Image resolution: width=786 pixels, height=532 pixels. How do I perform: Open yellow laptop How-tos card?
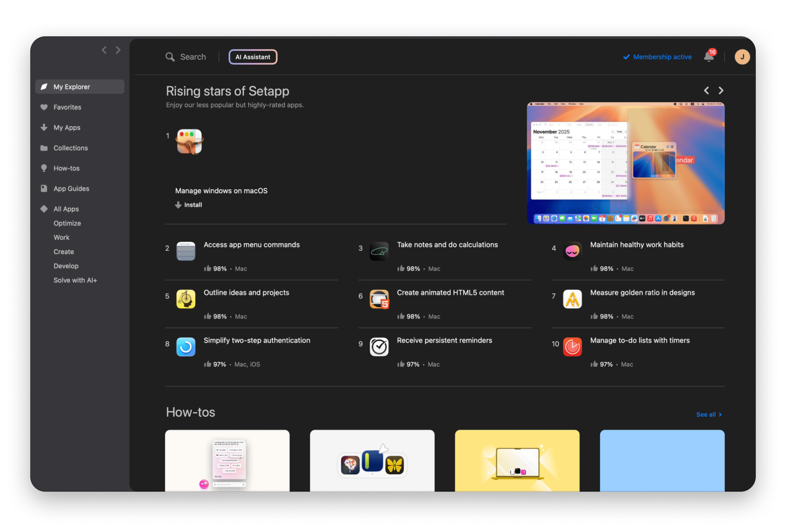coord(517,460)
